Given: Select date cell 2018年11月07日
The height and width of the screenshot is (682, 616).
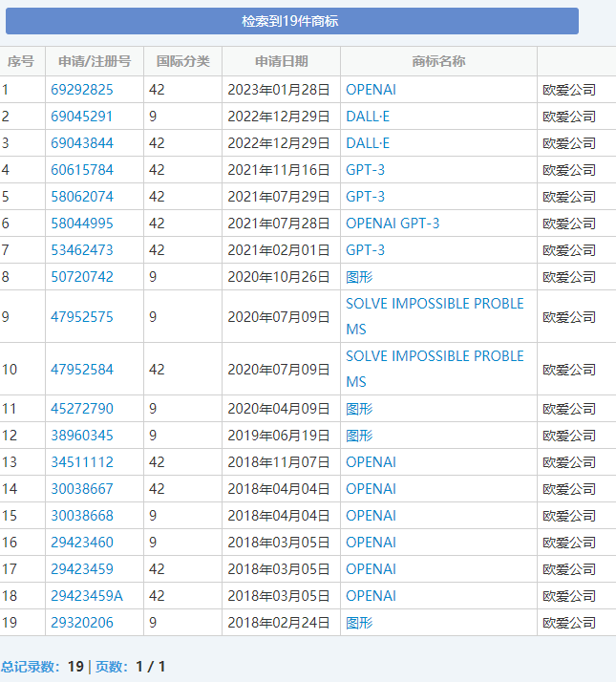Looking at the screenshot, I should (x=279, y=462).
